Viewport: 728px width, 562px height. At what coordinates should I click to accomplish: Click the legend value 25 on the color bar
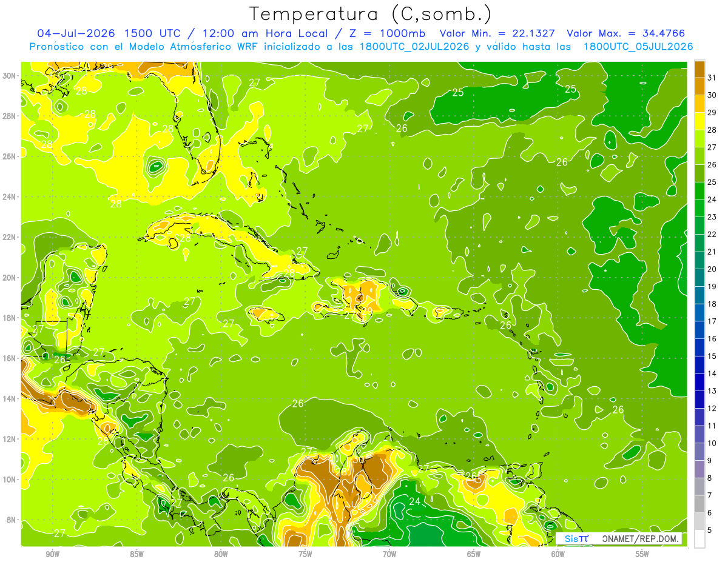pos(712,182)
